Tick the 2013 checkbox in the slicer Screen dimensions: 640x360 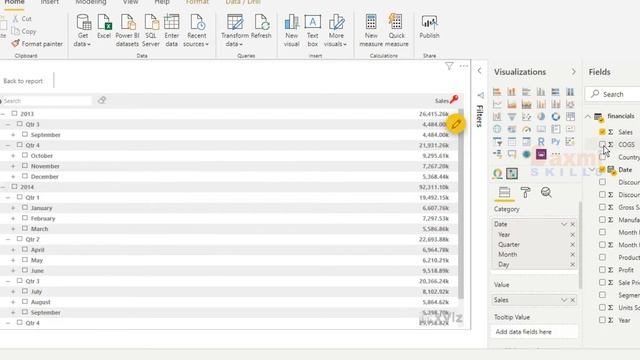[14, 113]
